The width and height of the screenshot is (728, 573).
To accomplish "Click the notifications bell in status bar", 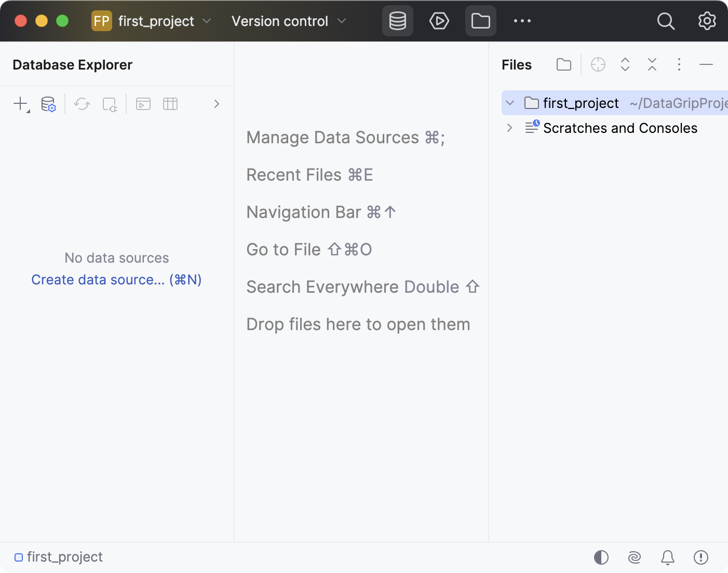I will coord(667,557).
